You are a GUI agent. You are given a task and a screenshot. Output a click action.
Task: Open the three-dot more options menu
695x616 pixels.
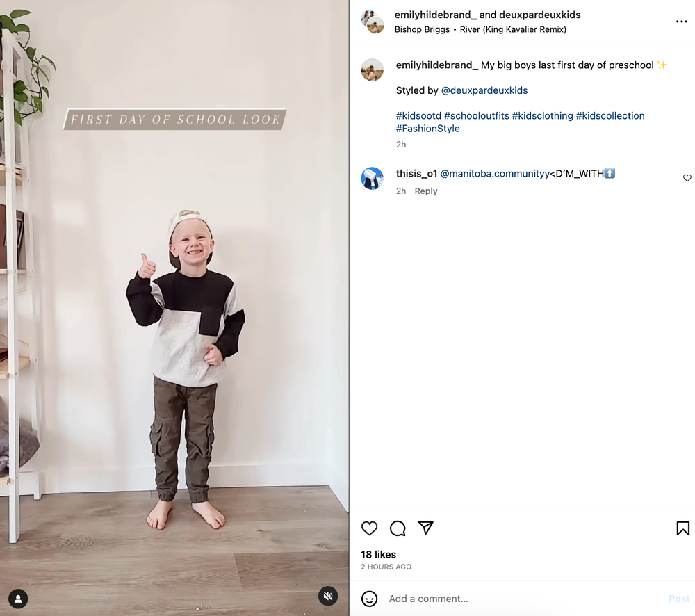coord(681,22)
